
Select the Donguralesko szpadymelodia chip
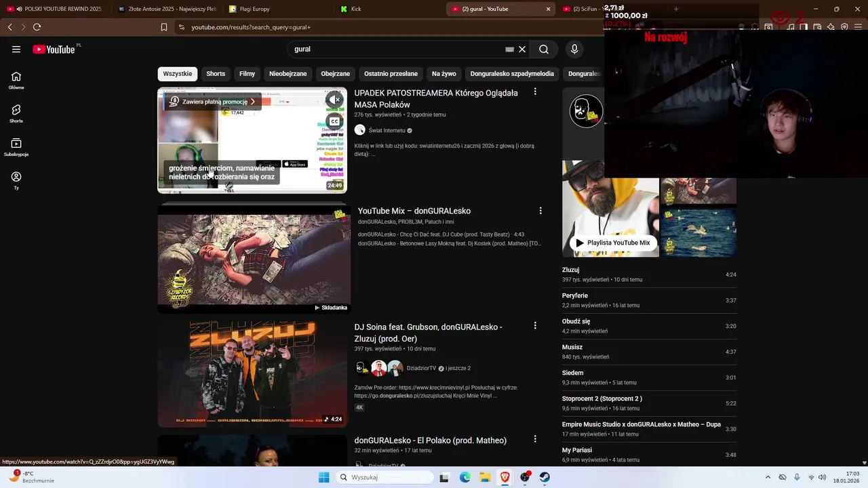[x=512, y=74]
